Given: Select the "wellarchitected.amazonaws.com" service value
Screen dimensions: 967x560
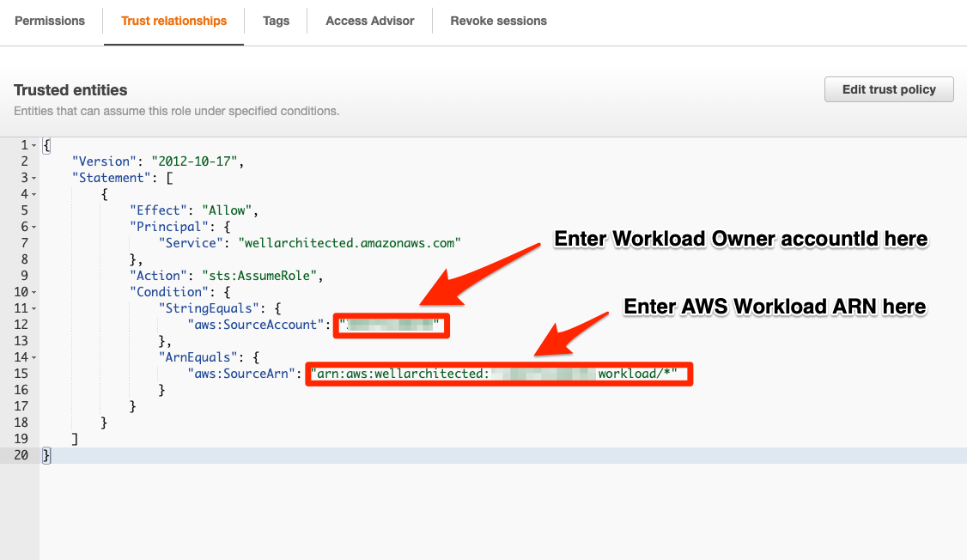Looking at the screenshot, I should pos(350,243).
